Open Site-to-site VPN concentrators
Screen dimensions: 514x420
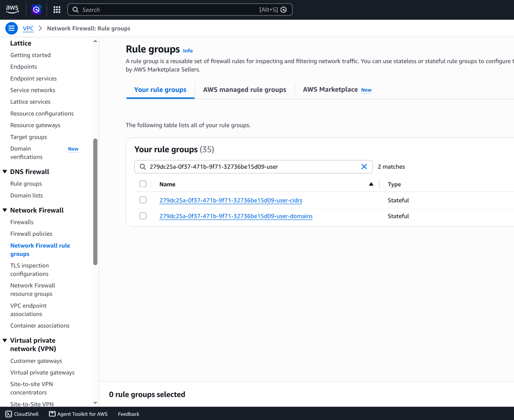(32, 388)
